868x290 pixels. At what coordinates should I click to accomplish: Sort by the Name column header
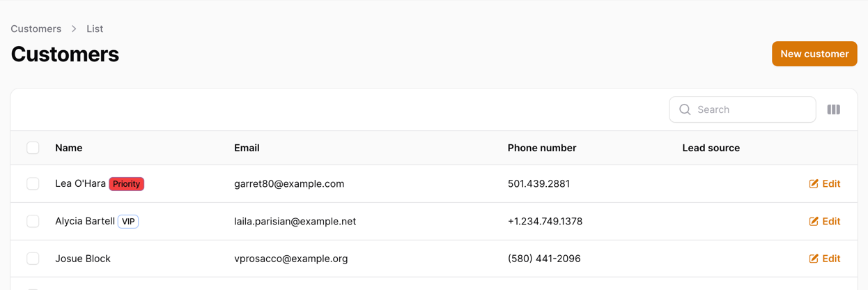[69, 148]
